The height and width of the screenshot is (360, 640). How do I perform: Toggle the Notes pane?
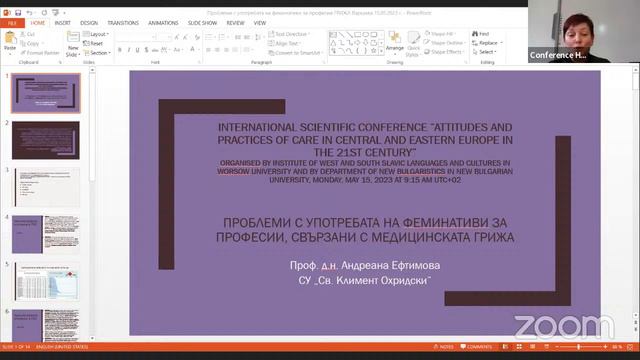click(443, 347)
